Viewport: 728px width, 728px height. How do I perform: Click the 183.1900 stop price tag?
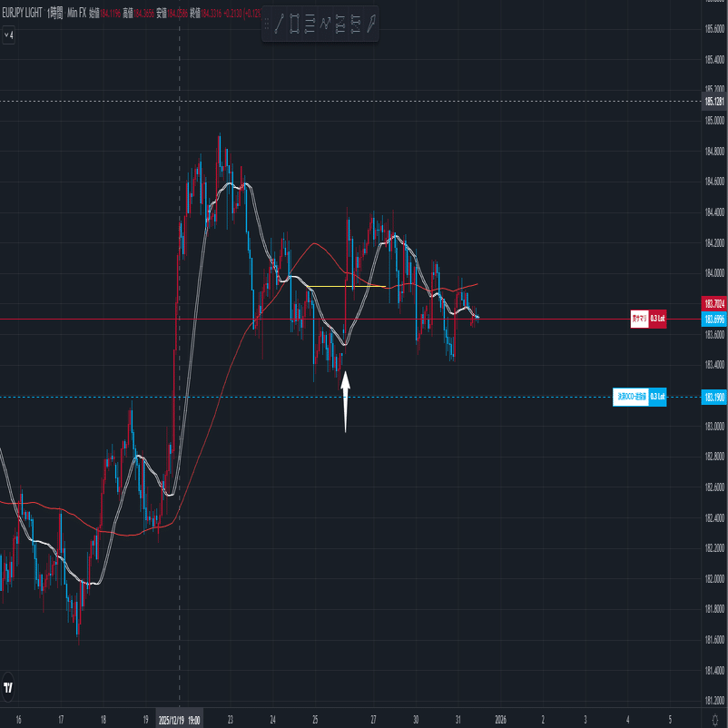pos(713,398)
